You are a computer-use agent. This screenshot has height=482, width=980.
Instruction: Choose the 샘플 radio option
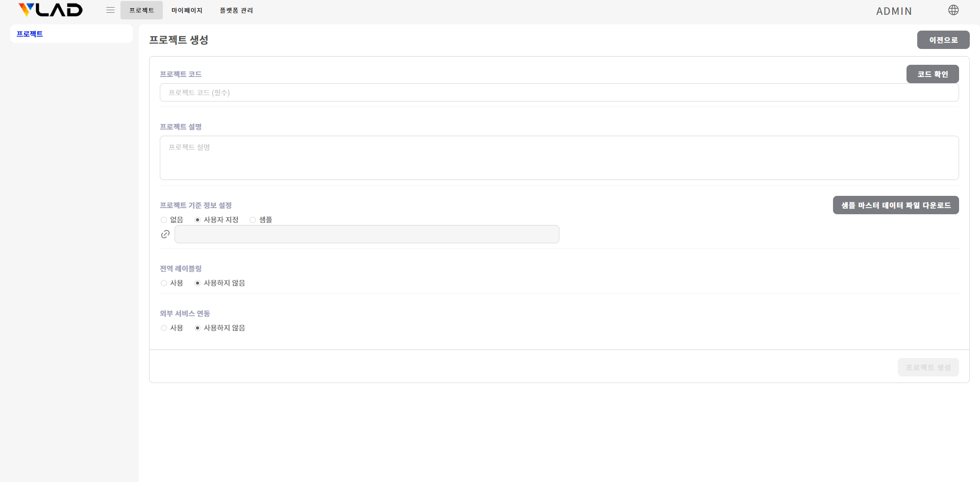tap(253, 220)
